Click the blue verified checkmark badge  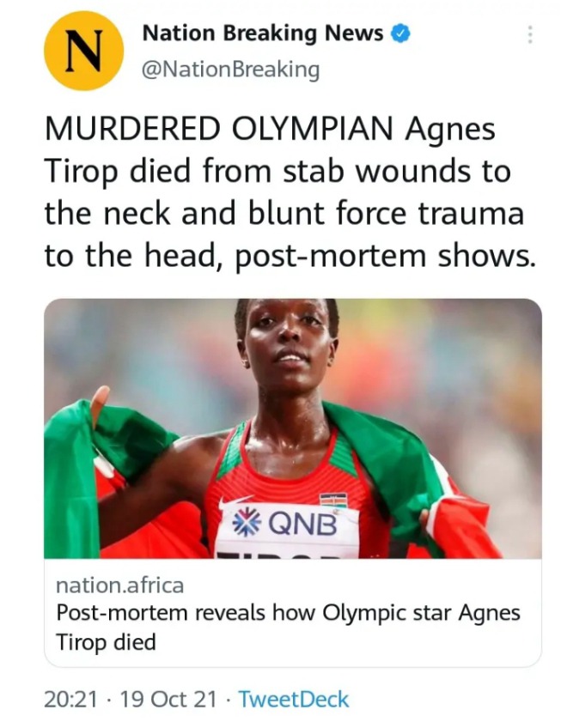(x=401, y=33)
